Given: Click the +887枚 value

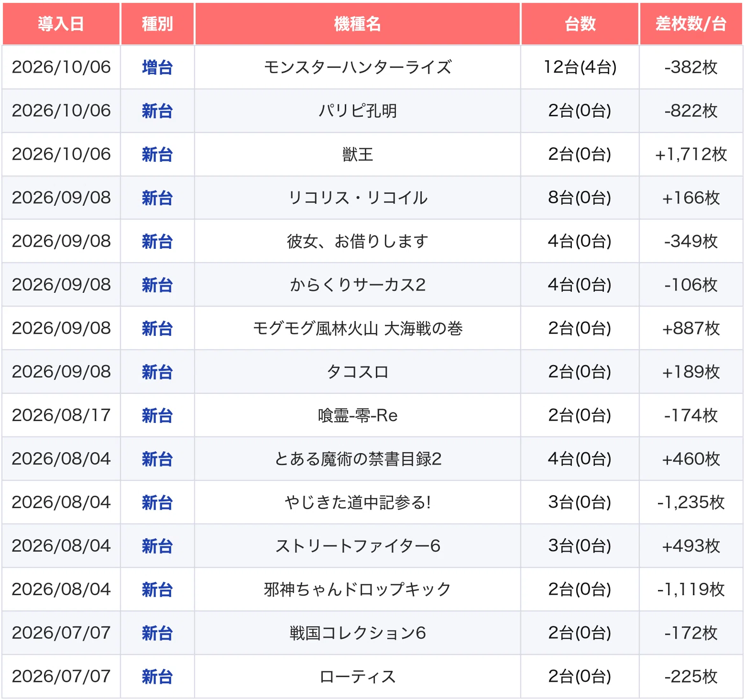Looking at the screenshot, I should [x=691, y=329].
